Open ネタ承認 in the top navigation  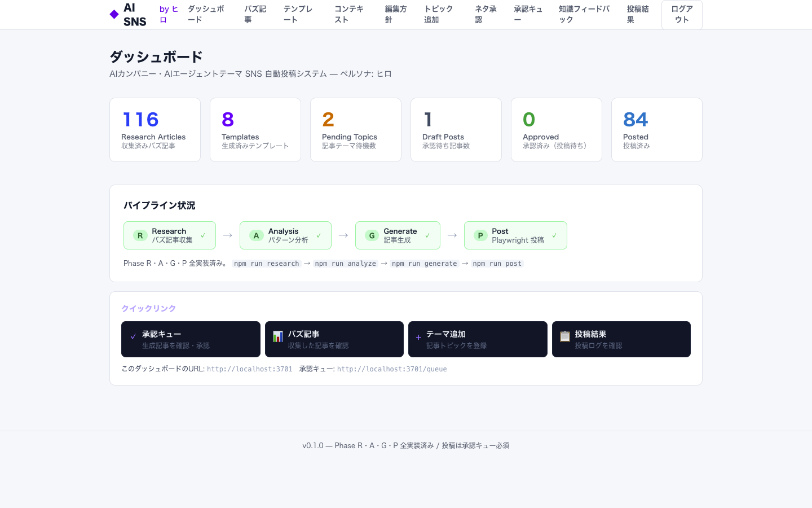coord(486,14)
